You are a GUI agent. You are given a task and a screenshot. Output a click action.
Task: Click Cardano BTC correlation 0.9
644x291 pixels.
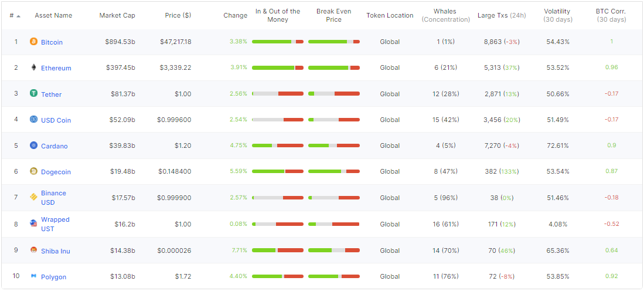click(612, 145)
